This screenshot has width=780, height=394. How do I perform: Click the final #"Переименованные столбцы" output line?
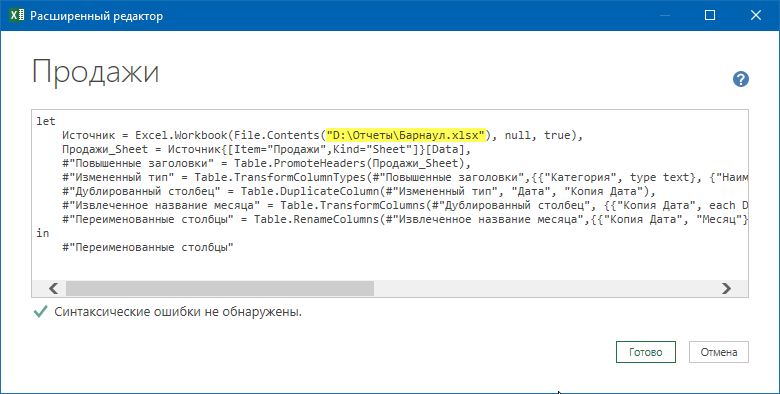click(148, 247)
